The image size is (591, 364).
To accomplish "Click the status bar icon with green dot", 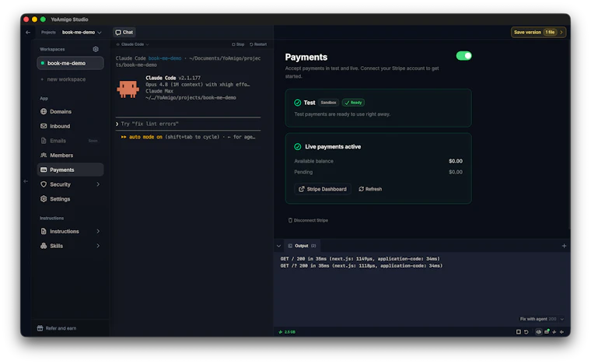I will [547, 331].
